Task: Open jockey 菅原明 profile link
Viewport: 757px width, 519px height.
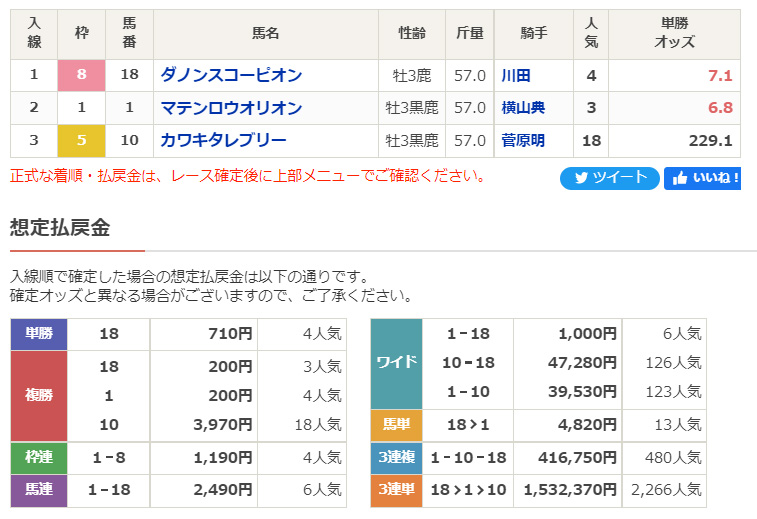Action: point(523,140)
